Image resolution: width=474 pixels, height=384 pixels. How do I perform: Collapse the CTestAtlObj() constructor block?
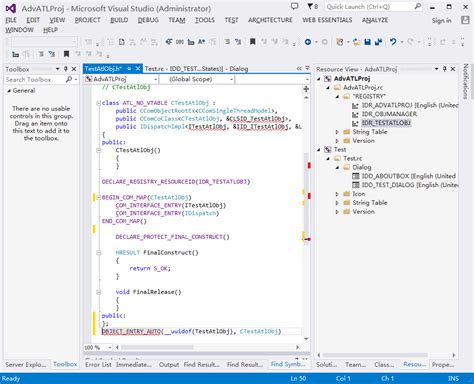click(98, 150)
